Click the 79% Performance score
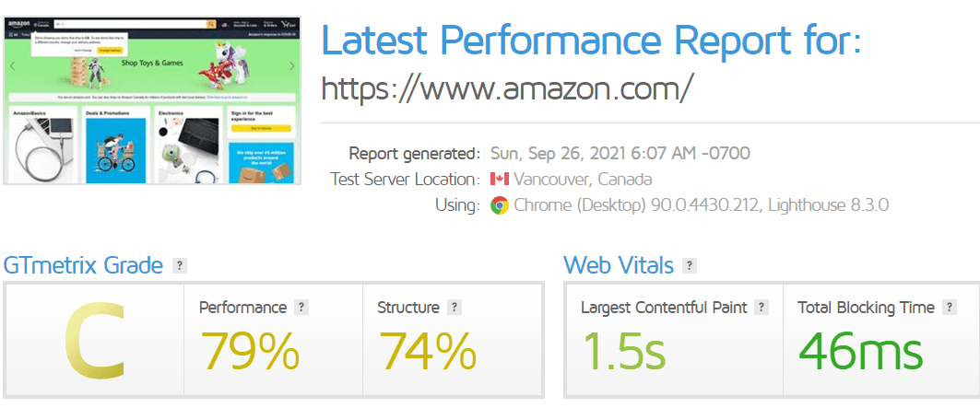The width and height of the screenshot is (980, 408). 250,351
